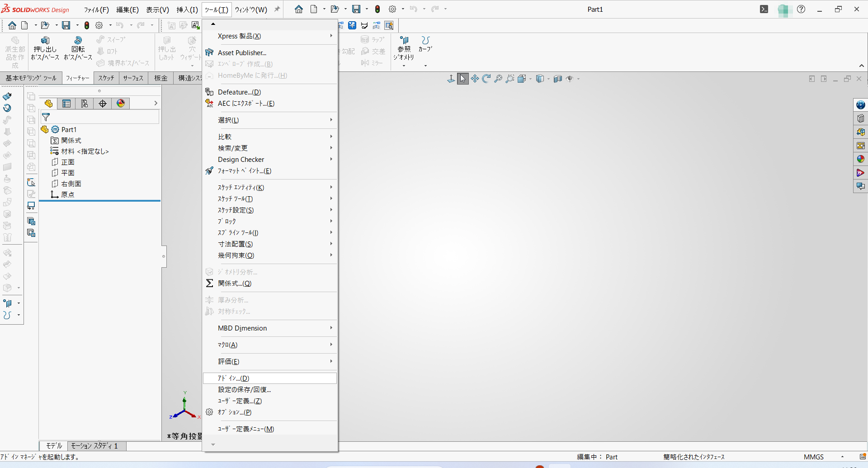Click the 回転ボス/ベース revolve icon

(x=78, y=40)
